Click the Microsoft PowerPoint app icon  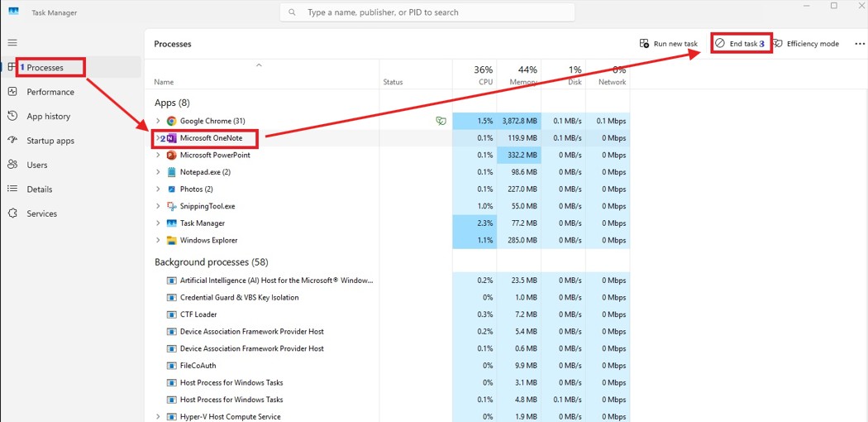(172, 155)
